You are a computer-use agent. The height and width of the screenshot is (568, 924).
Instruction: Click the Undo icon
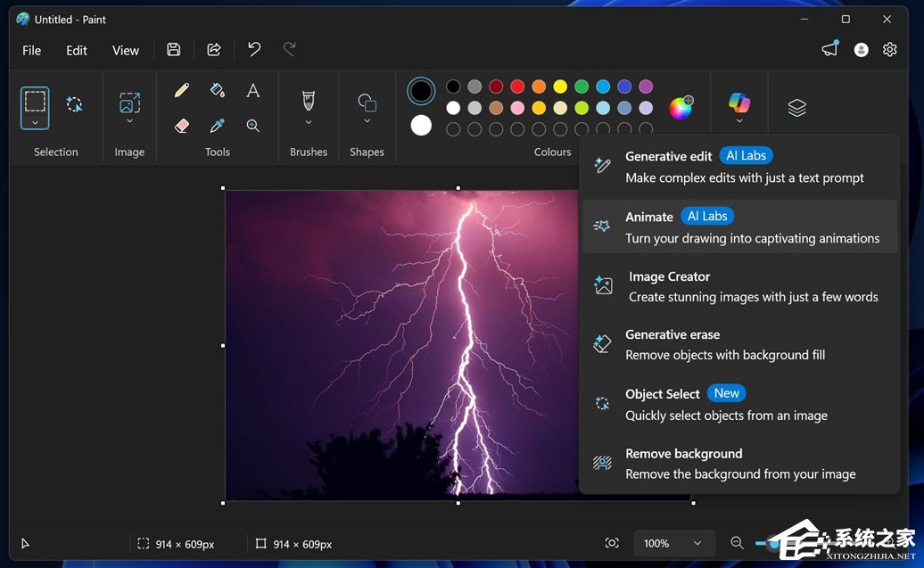(x=253, y=50)
